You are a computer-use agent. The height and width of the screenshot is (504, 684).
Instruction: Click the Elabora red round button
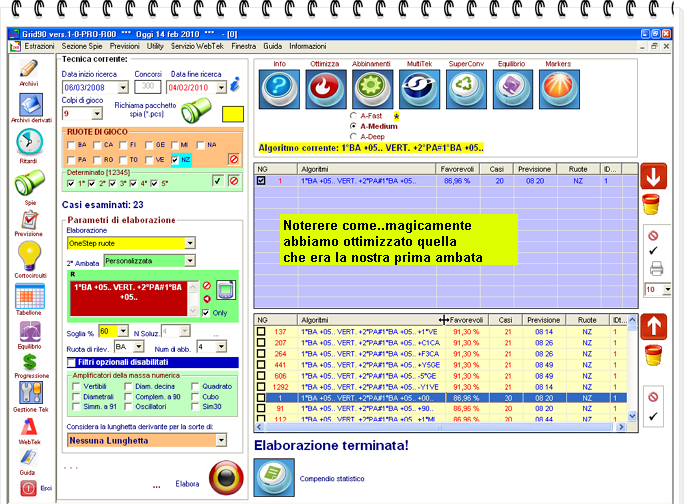click(x=226, y=478)
